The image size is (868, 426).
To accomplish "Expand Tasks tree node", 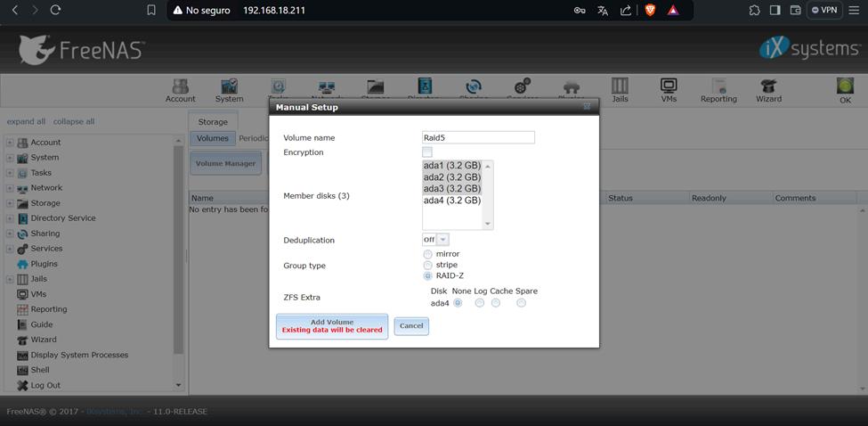I will pyautogui.click(x=10, y=173).
